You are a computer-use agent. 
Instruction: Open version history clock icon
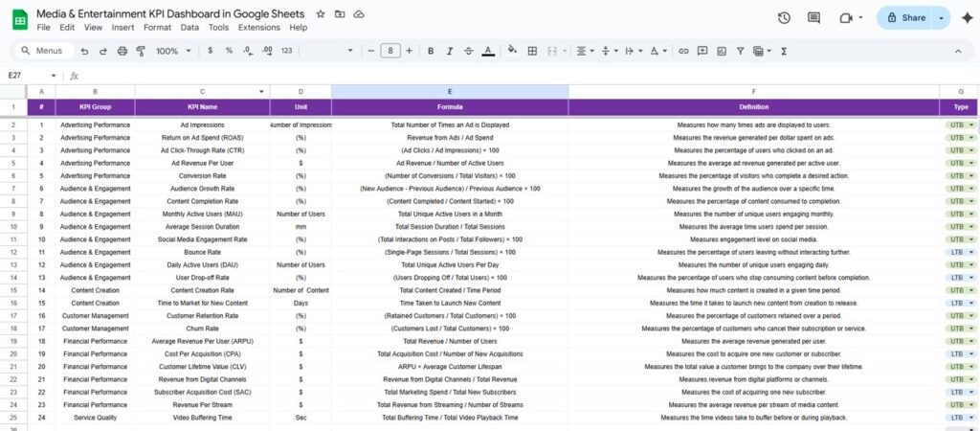[x=785, y=18]
